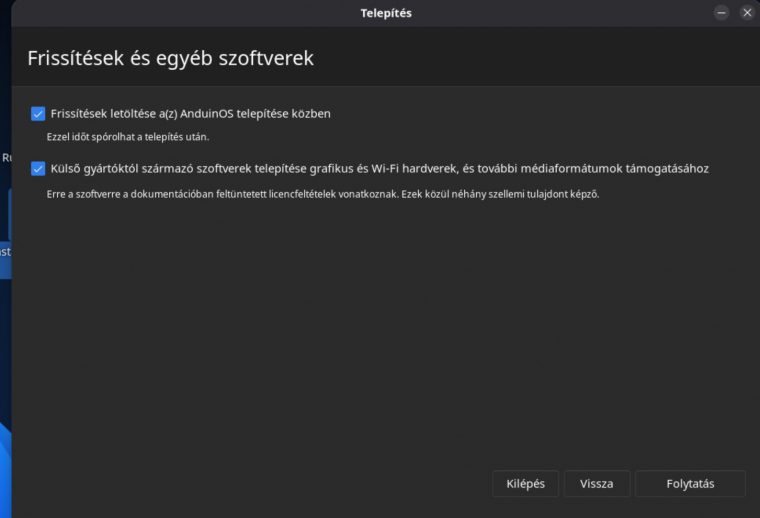Click the blue checkmark icon for external vendor software

point(38,169)
